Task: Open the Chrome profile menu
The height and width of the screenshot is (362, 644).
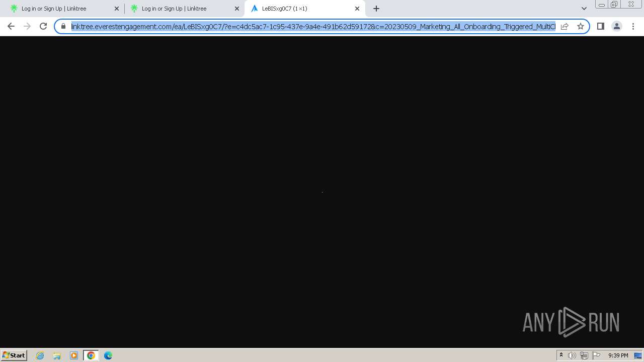Action: pos(616,26)
